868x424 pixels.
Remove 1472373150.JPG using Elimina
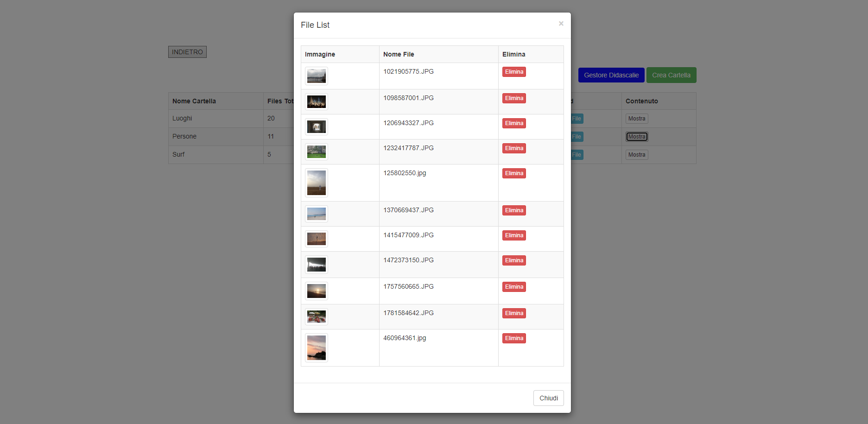[x=514, y=260]
